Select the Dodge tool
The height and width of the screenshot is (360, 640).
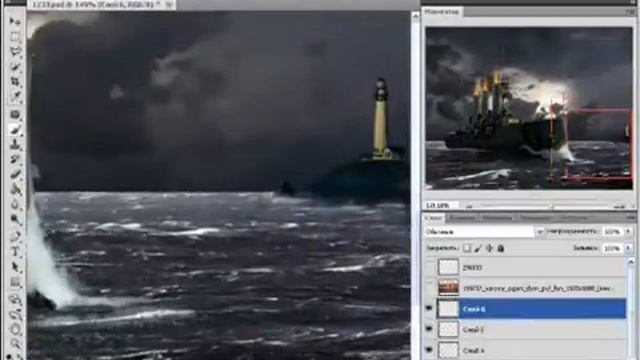pyautogui.click(x=15, y=219)
